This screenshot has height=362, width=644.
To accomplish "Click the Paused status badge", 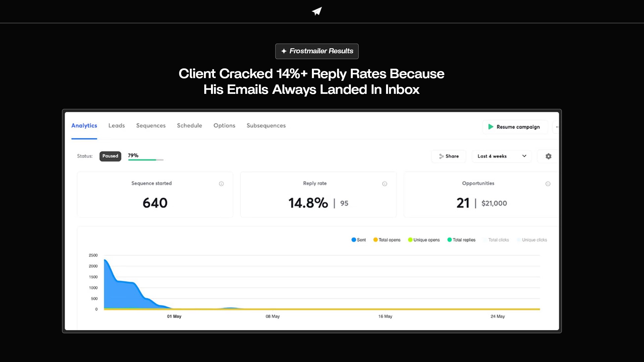I will [x=110, y=156].
